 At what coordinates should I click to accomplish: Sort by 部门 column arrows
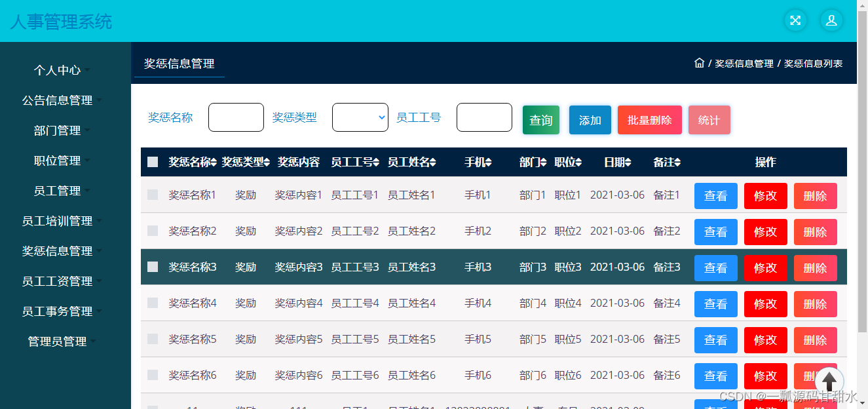544,163
